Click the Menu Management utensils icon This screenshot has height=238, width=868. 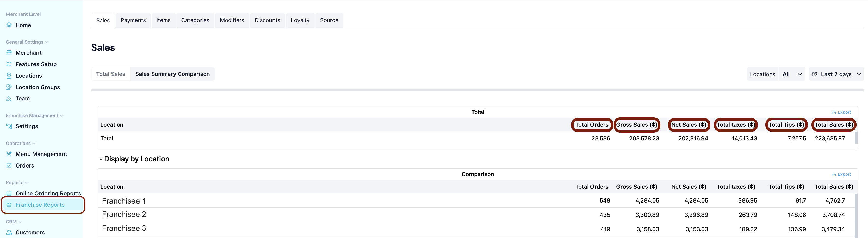pos(9,154)
